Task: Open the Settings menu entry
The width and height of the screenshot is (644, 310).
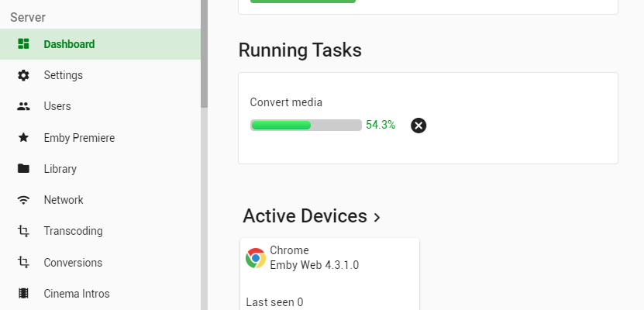Action: coord(64,75)
